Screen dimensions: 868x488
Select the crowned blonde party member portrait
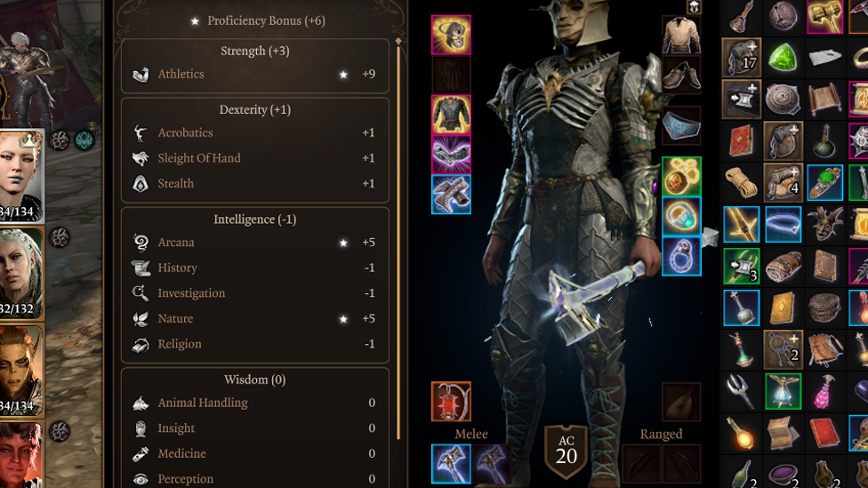coord(21,177)
